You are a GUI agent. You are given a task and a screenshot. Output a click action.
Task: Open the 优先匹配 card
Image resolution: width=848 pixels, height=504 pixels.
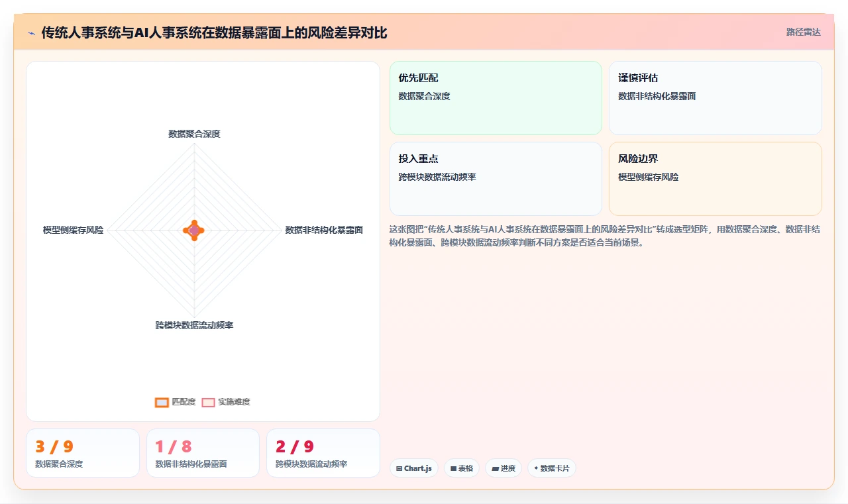click(496, 98)
